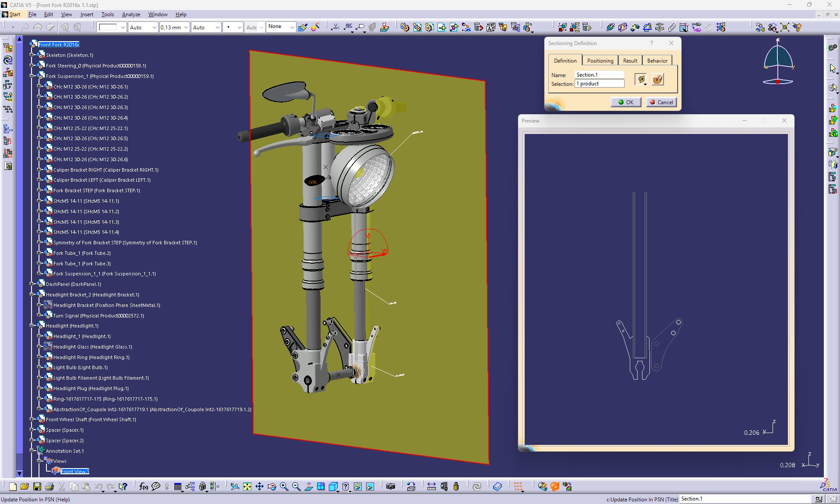Viewport: 840px width, 504px height.
Task: Open the 0,13 mm line thickness dropdown
Action: coord(186,27)
